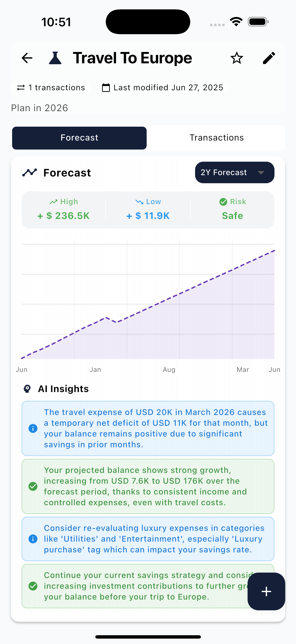
Task: Click the green Risk checkmark icon
Action: [x=223, y=202]
